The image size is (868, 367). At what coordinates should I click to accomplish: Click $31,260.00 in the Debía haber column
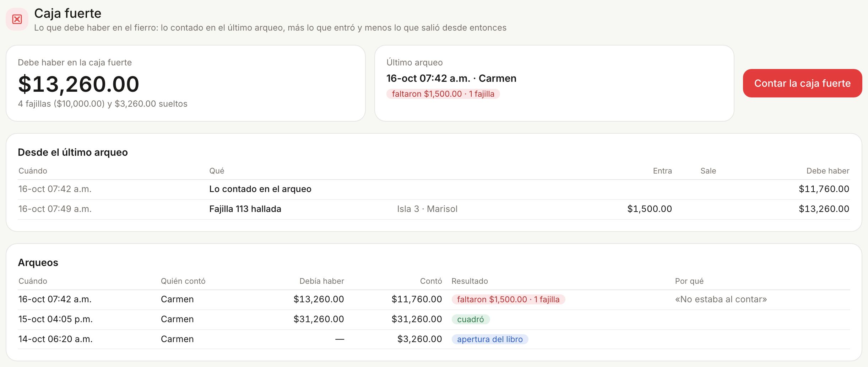click(319, 319)
